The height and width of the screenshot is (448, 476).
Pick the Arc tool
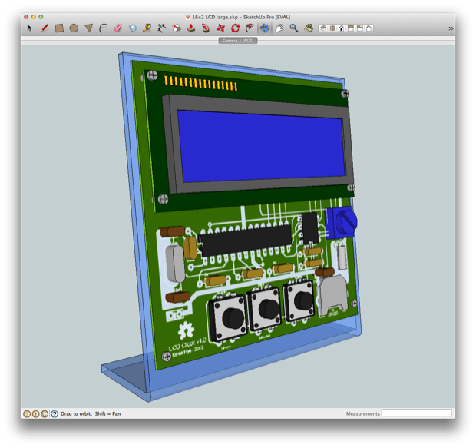(104, 28)
